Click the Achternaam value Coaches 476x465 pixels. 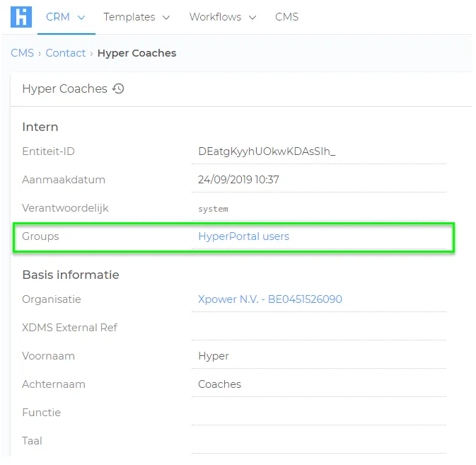click(x=219, y=384)
